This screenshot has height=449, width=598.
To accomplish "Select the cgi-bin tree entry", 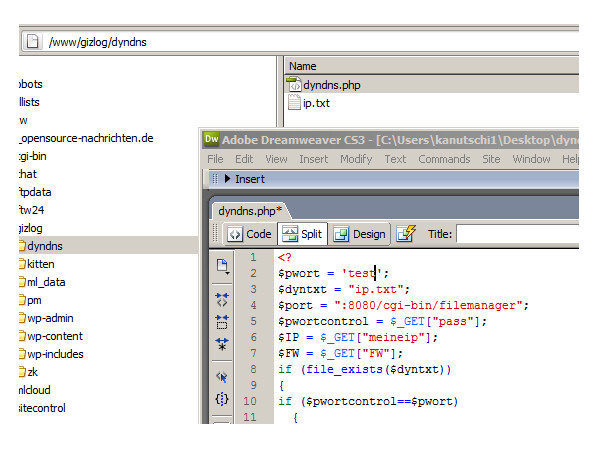I will click(33, 156).
